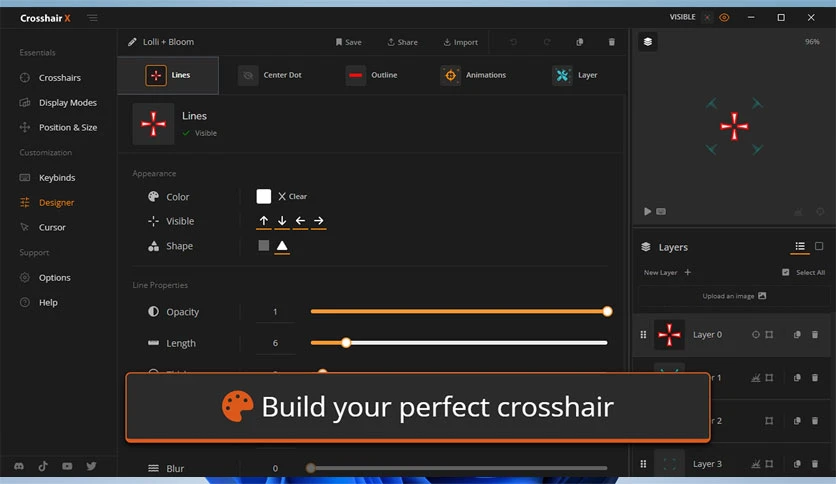Click Upload an image

point(734,296)
